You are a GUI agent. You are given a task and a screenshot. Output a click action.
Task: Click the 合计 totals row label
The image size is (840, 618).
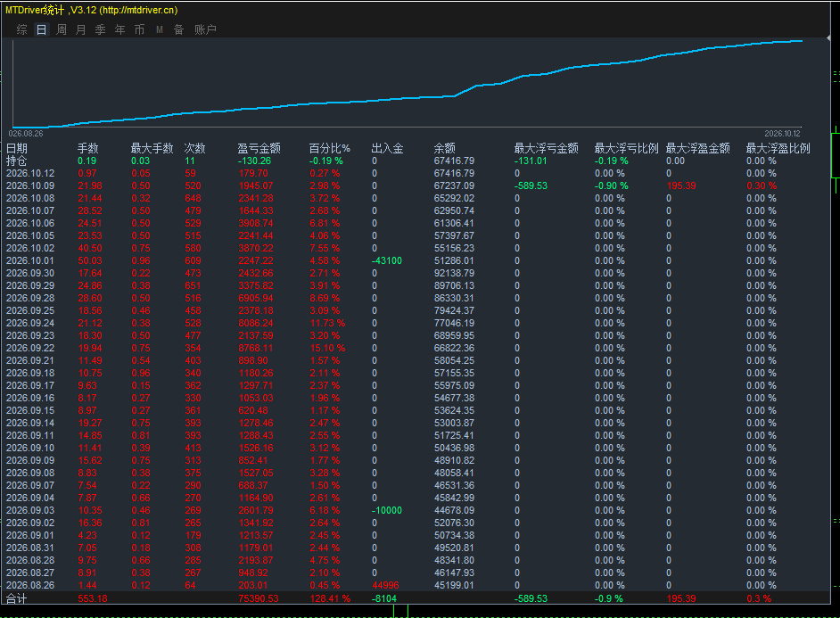[x=17, y=598]
